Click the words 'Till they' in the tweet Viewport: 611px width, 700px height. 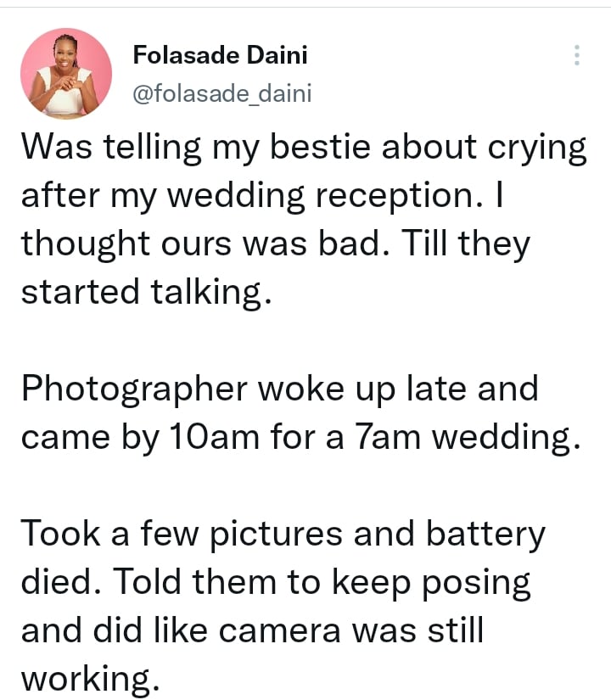point(465,244)
